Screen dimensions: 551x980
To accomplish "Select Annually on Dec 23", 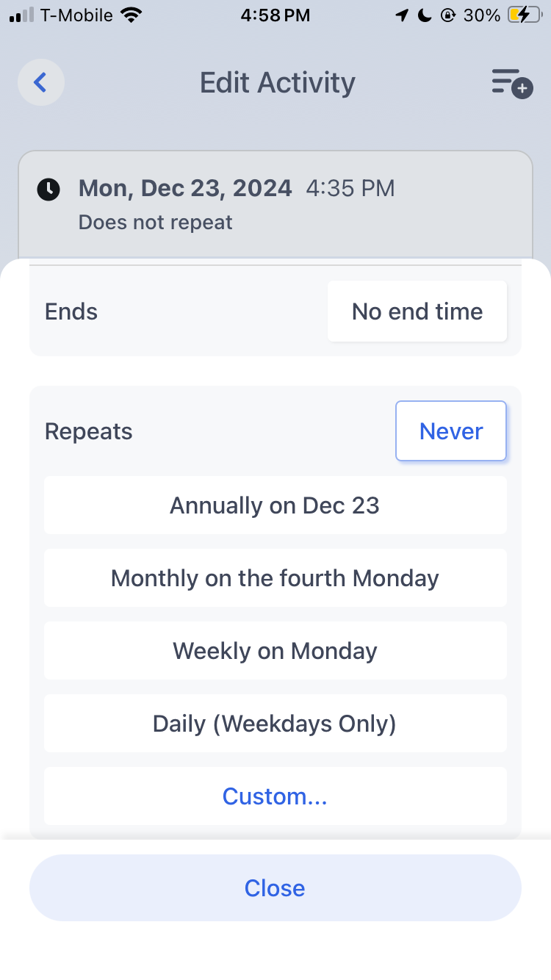I will pyautogui.click(x=275, y=505).
